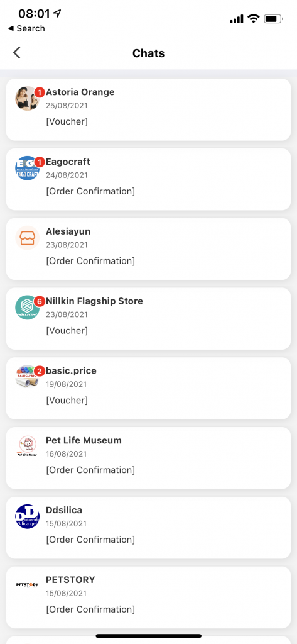Screen dimensions: 297x644
Task: Open Eagocraft Order Confirmation chat
Action: (148, 179)
